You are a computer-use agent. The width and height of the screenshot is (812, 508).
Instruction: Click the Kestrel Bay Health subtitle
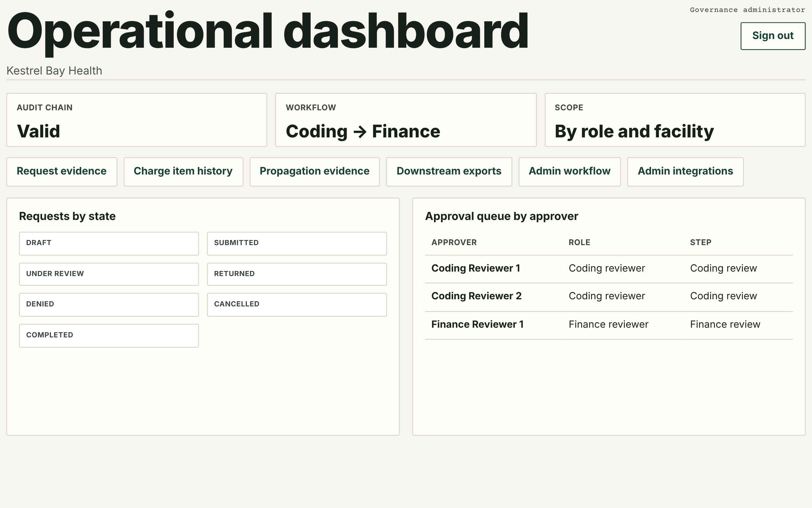(54, 71)
